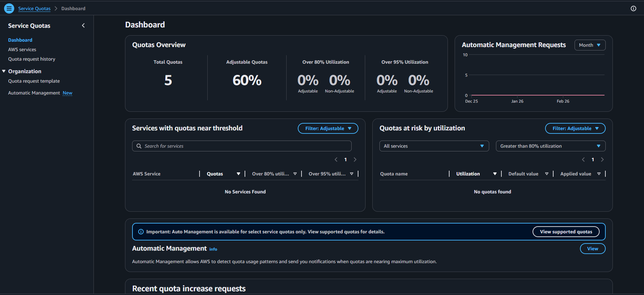Click the New badge link
Image resolution: width=644 pixels, height=295 pixels.
[x=67, y=93]
